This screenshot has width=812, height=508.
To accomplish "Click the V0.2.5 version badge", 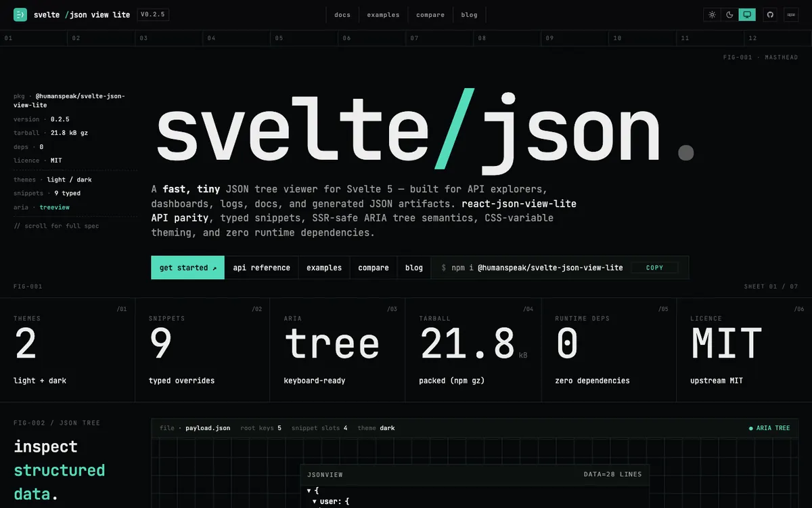I will 153,14.
